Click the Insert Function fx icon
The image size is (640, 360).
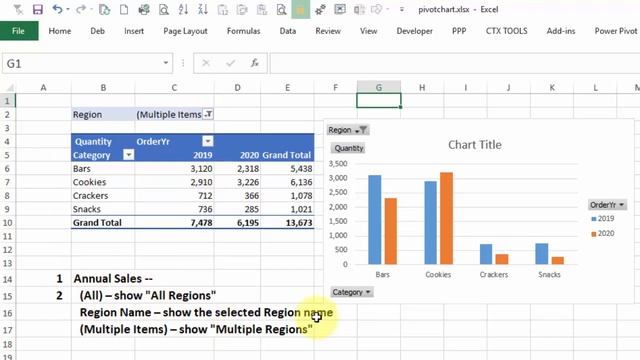(255, 63)
